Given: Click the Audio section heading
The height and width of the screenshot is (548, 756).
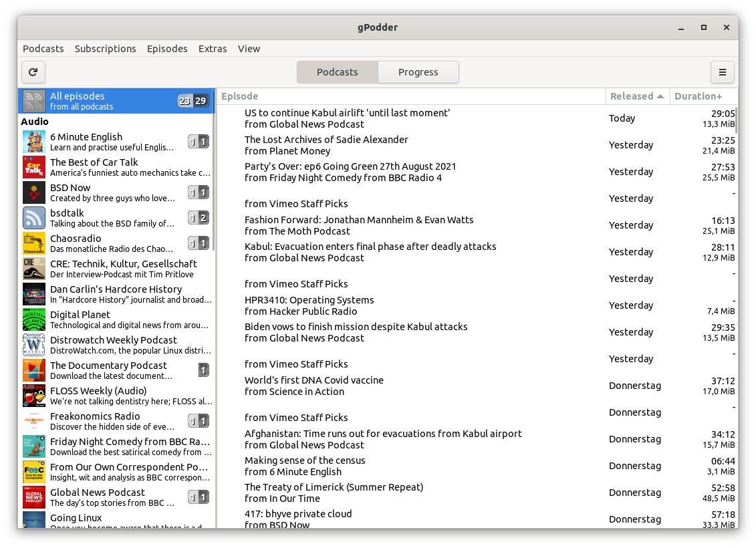Looking at the screenshot, I should [x=35, y=122].
